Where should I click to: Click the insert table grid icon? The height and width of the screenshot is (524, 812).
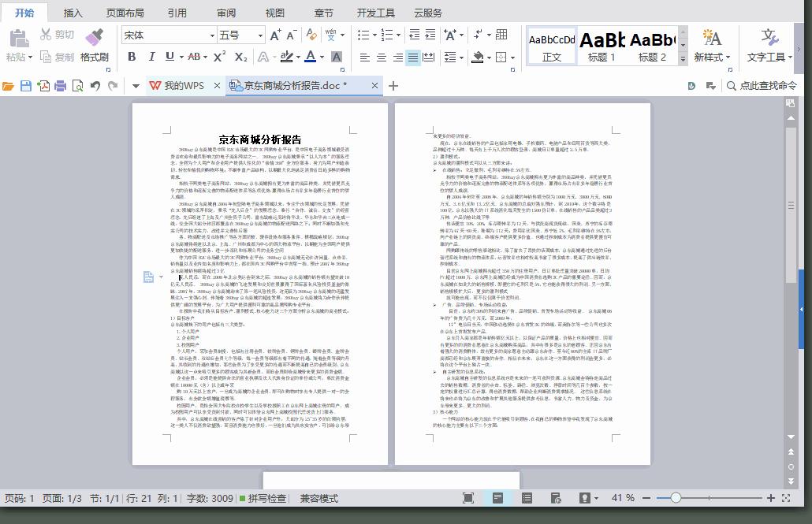tap(501, 35)
